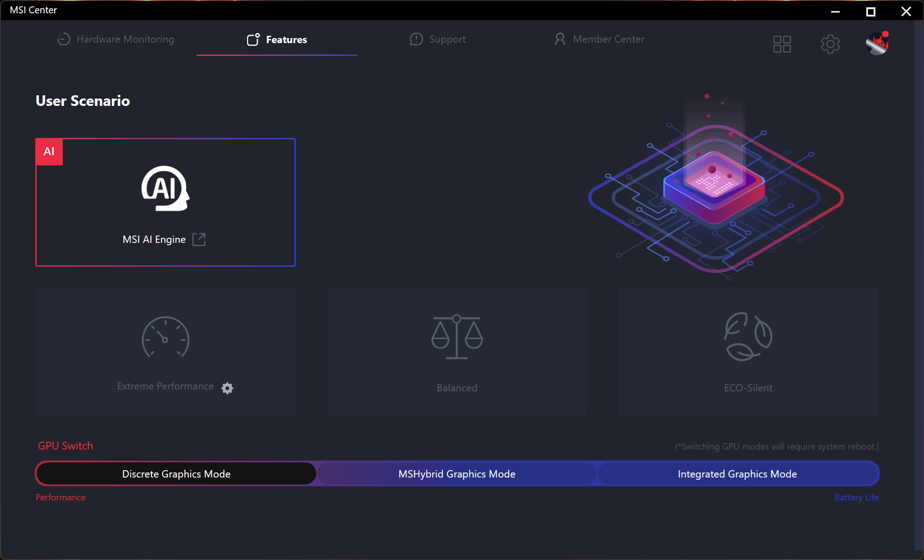The height and width of the screenshot is (560, 924).
Task: Click the ECO-Silent leaves icon
Action: coord(748,337)
